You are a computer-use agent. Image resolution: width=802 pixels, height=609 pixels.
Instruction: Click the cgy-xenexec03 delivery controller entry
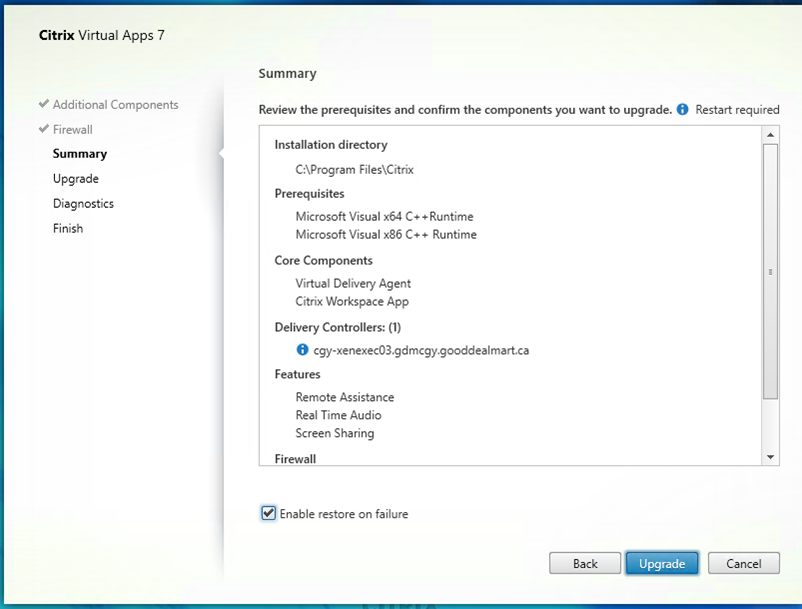coord(421,350)
